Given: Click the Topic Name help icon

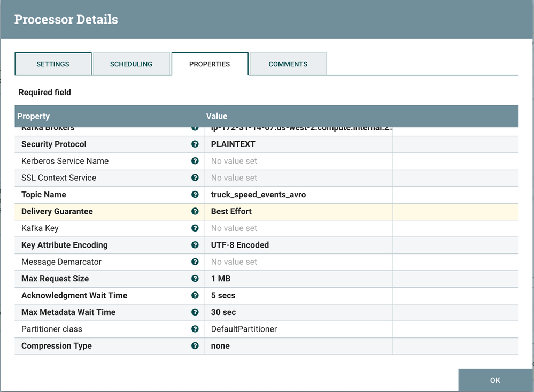Looking at the screenshot, I should coord(195,195).
